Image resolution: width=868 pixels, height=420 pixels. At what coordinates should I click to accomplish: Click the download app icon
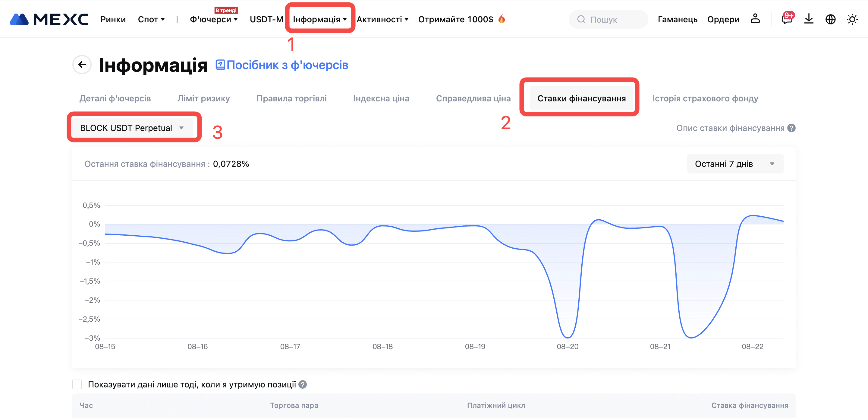tap(808, 19)
